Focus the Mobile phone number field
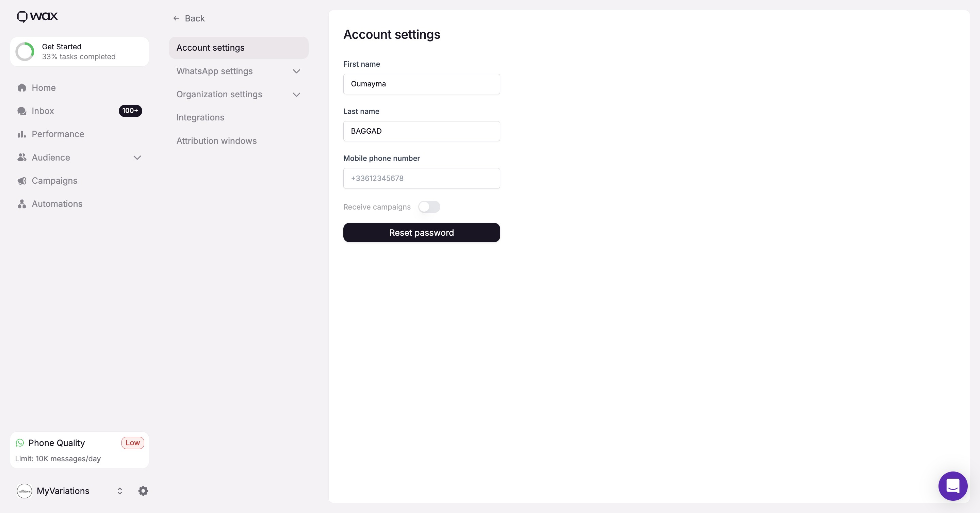The width and height of the screenshot is (980, 513). click(422, 178)
